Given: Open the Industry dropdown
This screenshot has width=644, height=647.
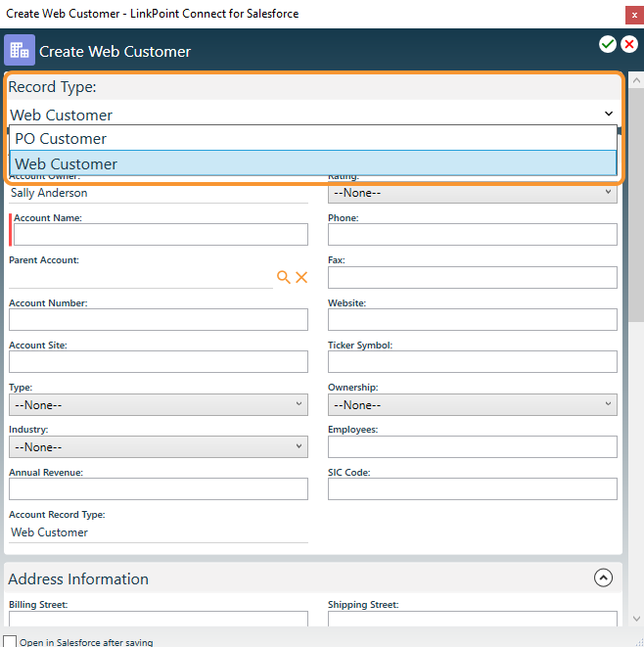Looking at the screenshot, I should 159,447.
